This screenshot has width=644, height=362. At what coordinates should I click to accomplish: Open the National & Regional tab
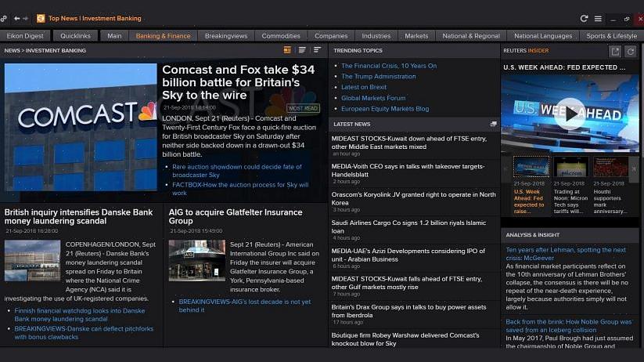click(x=471, y=36)
